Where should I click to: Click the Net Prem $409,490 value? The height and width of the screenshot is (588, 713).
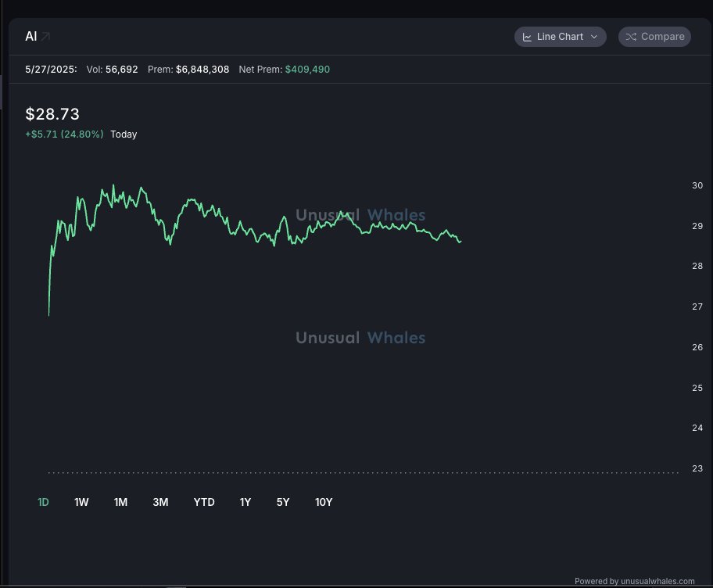click(307, 69)
